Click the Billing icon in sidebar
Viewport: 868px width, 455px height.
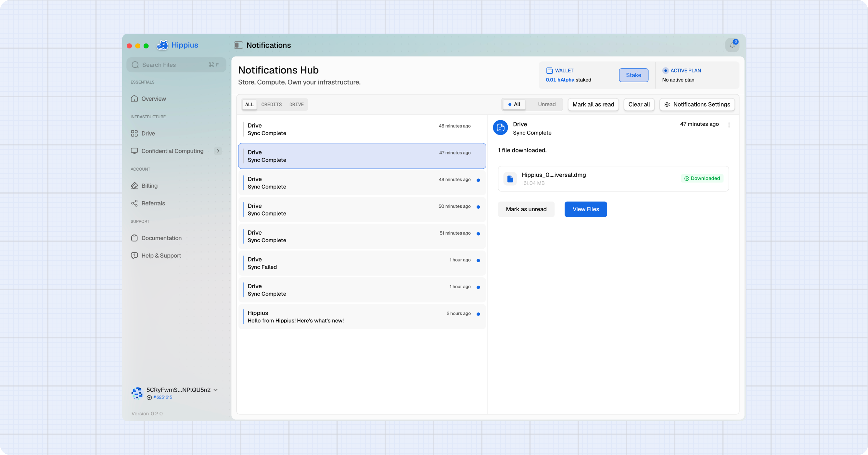(x=134, y=186)
